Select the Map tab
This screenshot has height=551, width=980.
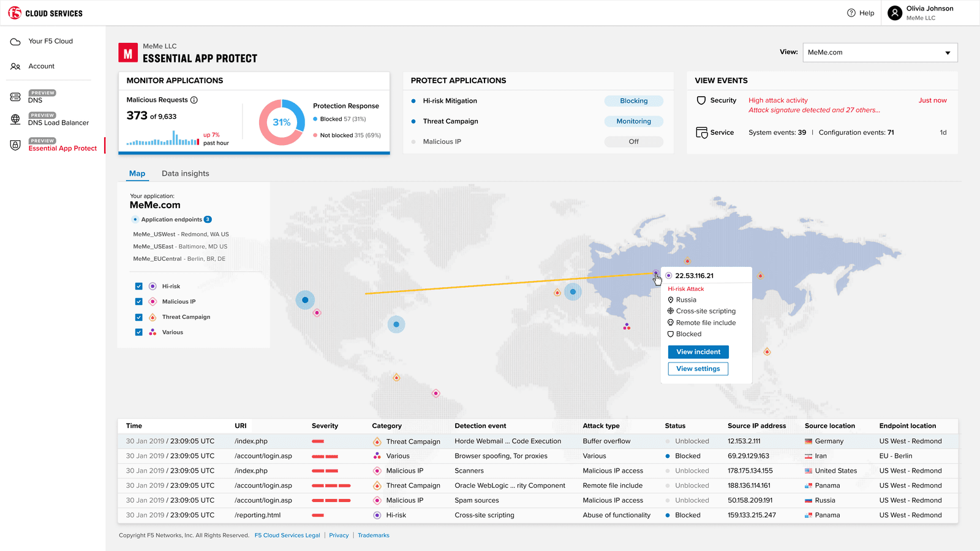(137, 173)
